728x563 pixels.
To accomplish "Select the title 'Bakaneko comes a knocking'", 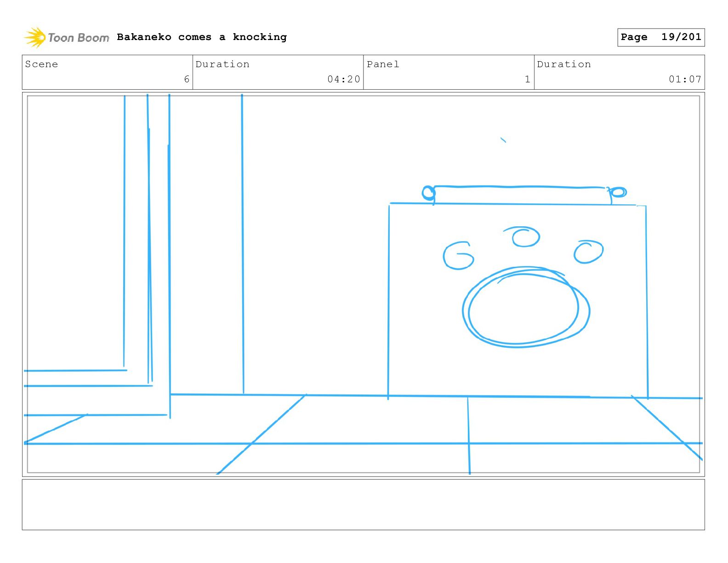I will pos(202,37).
